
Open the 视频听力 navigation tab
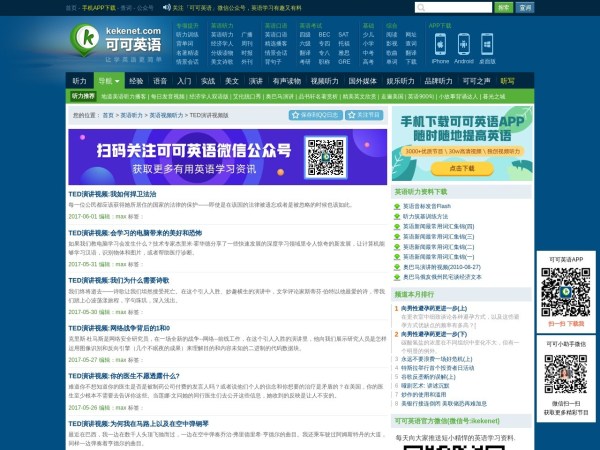tap(325, 80)
